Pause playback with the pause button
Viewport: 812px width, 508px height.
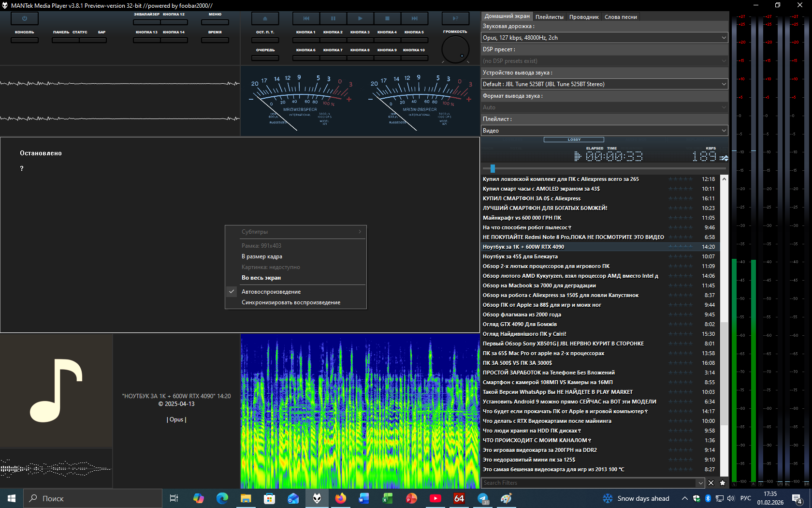[x=333, y=18]
